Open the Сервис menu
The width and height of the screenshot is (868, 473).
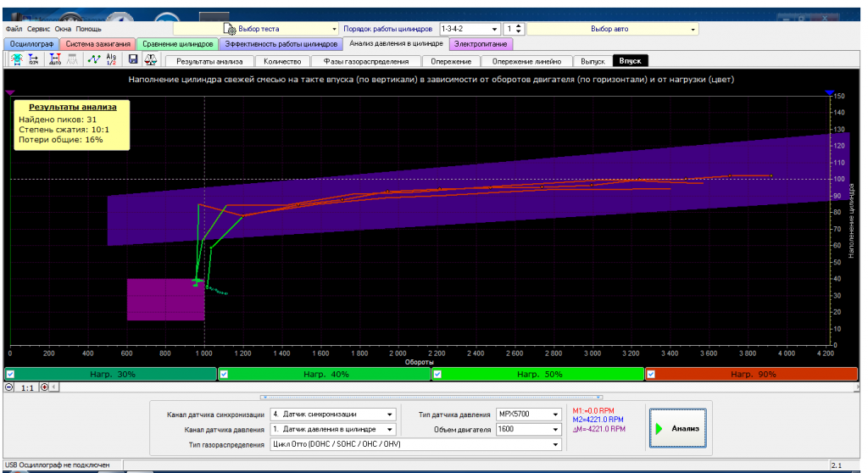click(x=38, y=29)
